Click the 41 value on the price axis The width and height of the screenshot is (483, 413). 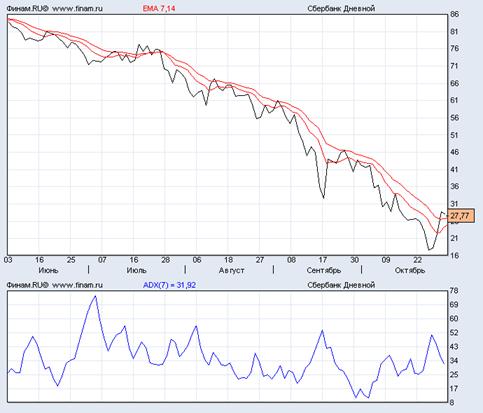[x=455, y=170]
